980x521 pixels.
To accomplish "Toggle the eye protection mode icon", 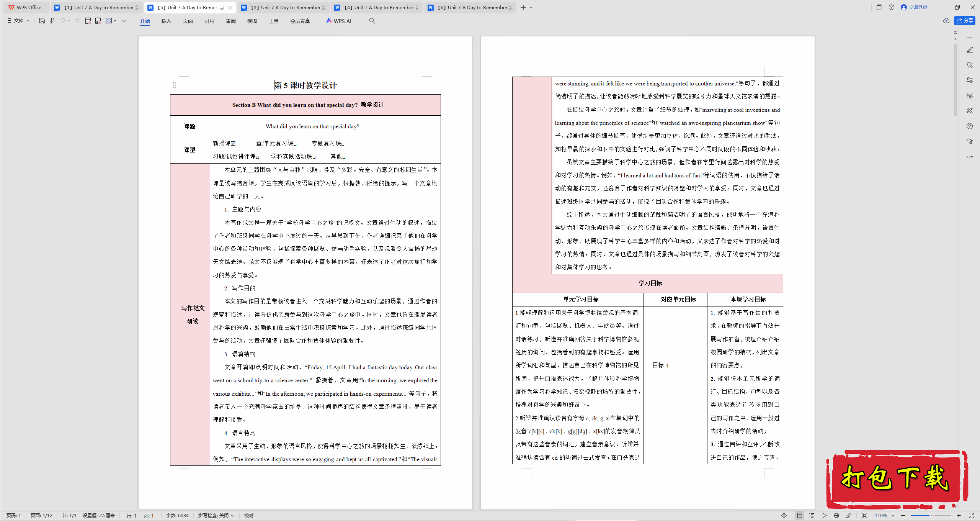I will click(784, 516).
